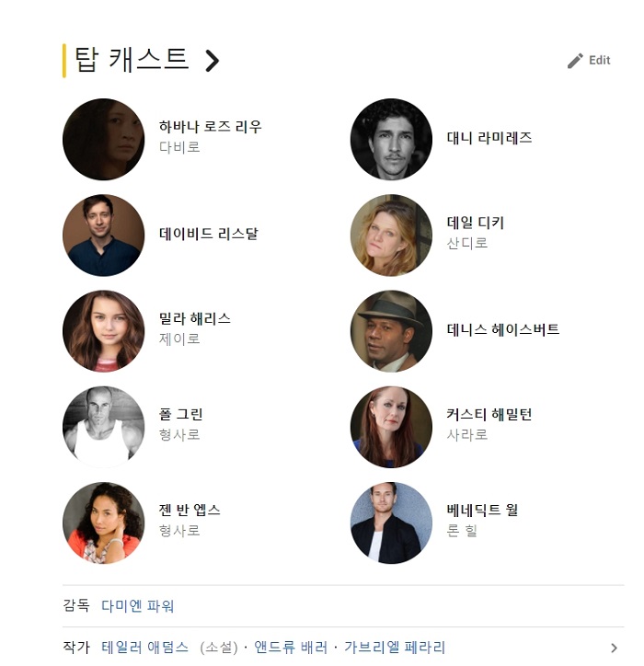The width and height of the screenshot is (644, 666).
Task: Open 대니 라미레즈 profile photo
Action: click(x=391, y=139)
